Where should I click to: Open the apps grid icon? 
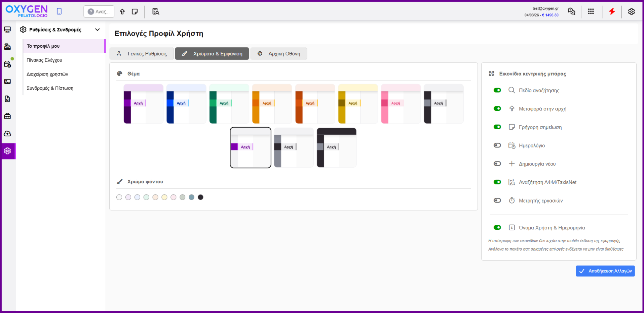591,11
